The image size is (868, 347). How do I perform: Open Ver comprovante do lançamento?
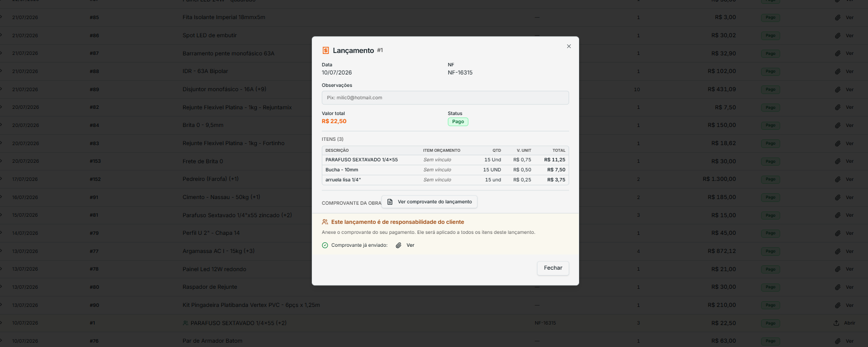[x=429, y=202]
